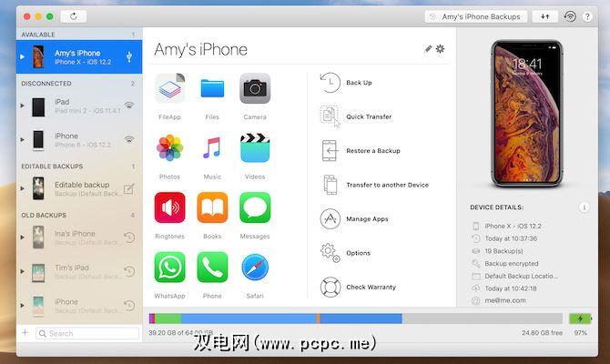Click the Options gears icon

[x=330, y=253]
